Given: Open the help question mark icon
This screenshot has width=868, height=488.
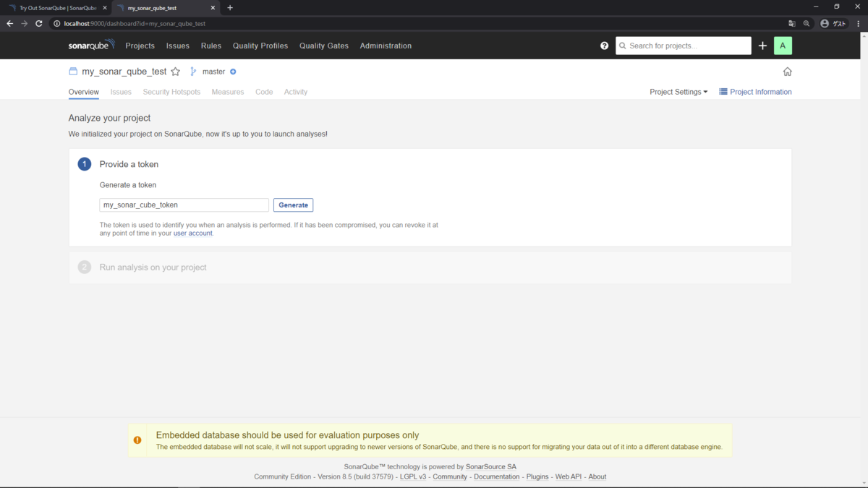Looking at the screenshot, I should tap(605, 46).
